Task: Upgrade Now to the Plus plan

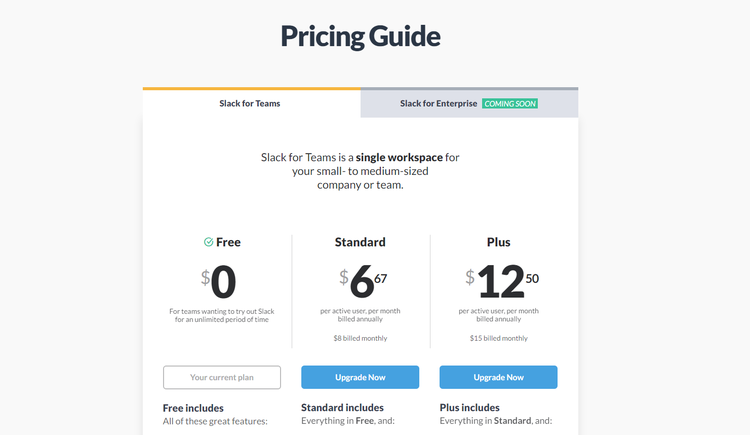Action: (498, 377)
